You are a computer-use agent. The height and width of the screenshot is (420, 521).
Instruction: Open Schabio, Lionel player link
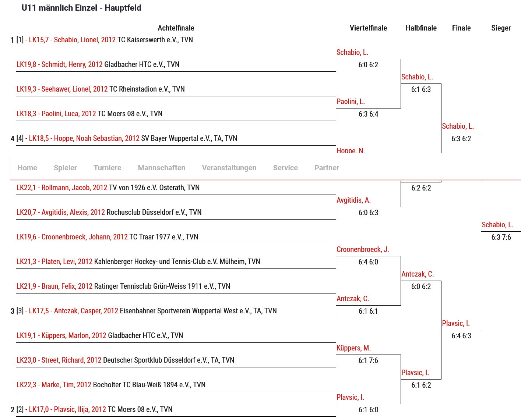point(72,40)
